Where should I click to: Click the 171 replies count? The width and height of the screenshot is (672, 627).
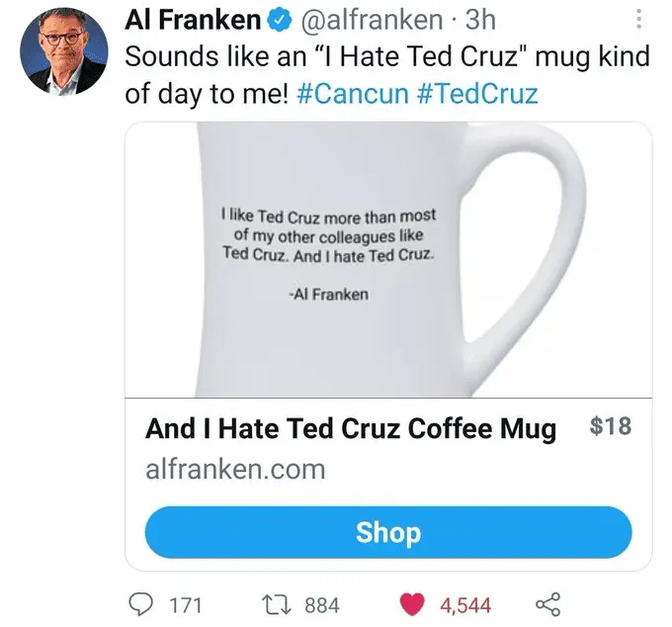coord(186,604)
